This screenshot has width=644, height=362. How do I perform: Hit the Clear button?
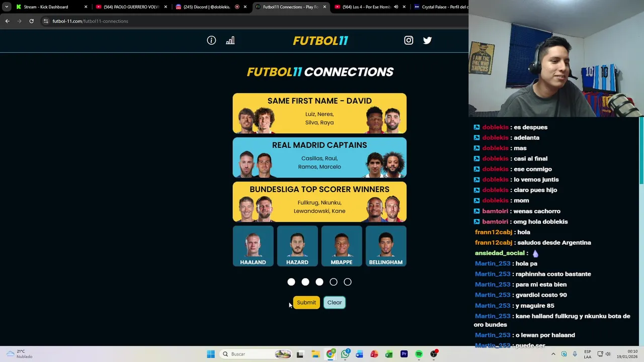point(335,302)
